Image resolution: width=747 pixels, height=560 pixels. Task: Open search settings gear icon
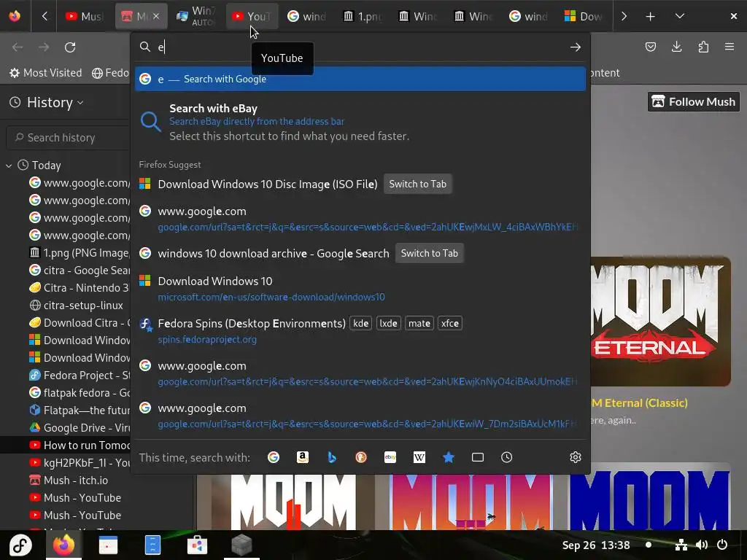pos(576,458)
